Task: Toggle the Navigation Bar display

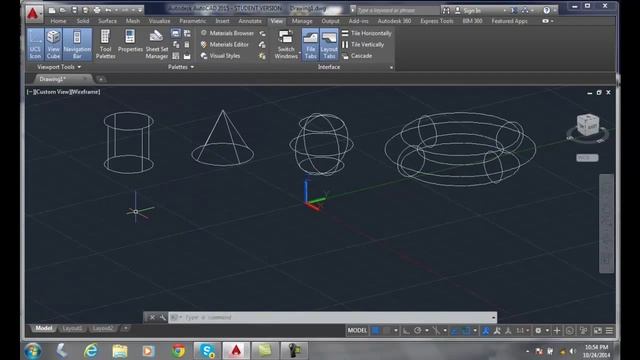Action: pos(77,44)
